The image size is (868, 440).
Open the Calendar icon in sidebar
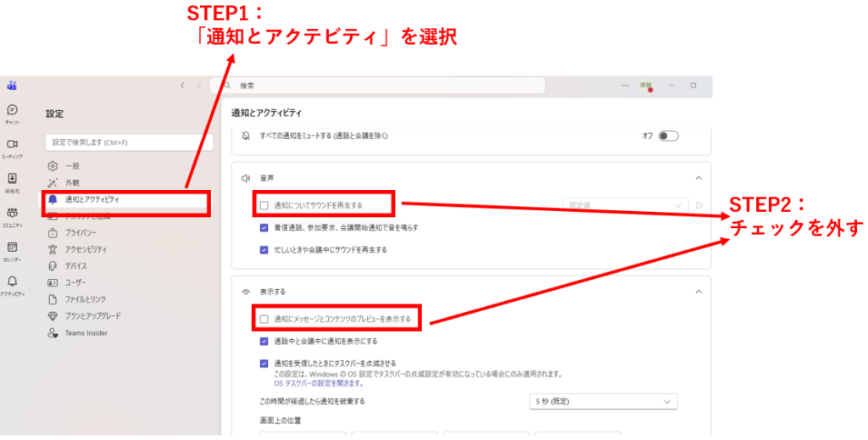(x=12, y=248)
